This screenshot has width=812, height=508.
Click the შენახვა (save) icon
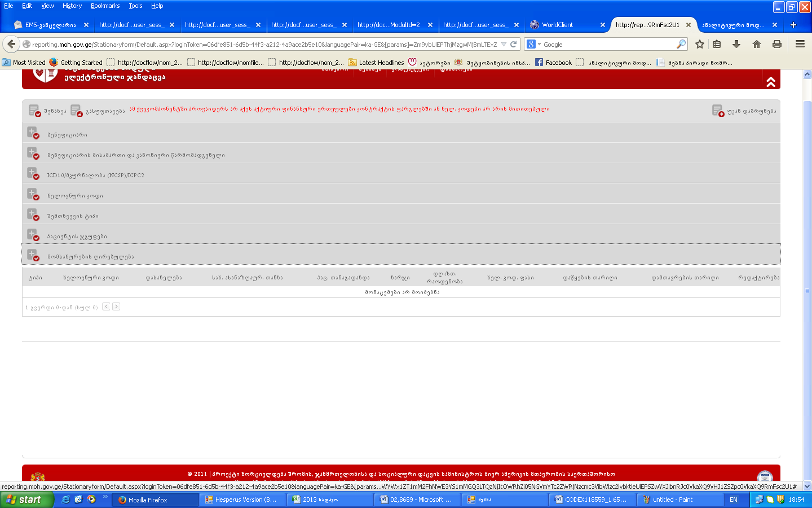34,111
